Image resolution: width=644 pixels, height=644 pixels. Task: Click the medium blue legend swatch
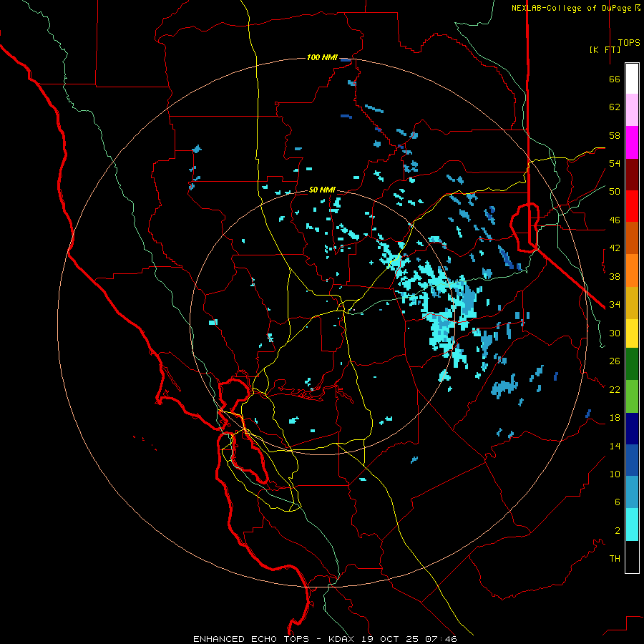(632, 460)
